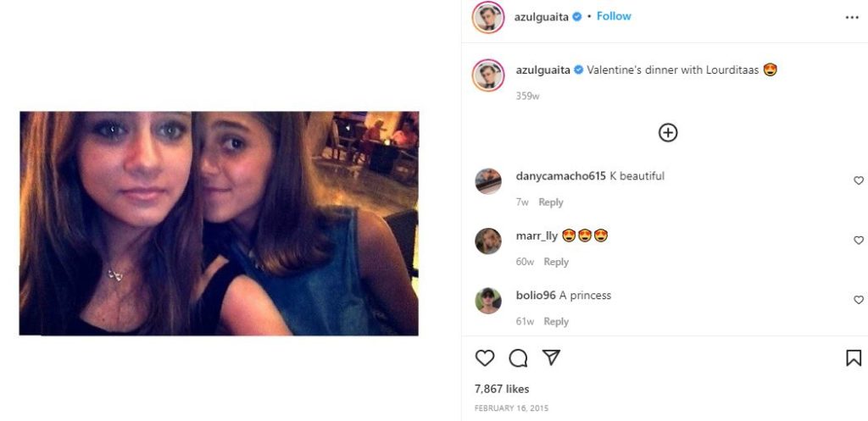Share post via paper plane icon
Viewport: 868px width, 421px height.
tap(551, 357)
